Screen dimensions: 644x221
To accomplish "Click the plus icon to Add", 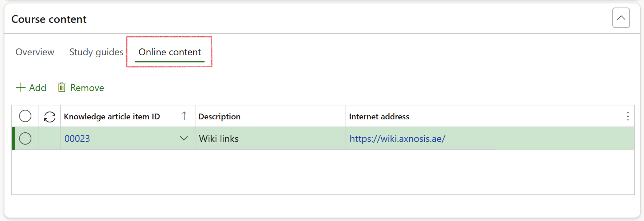I will coord(21,88).
